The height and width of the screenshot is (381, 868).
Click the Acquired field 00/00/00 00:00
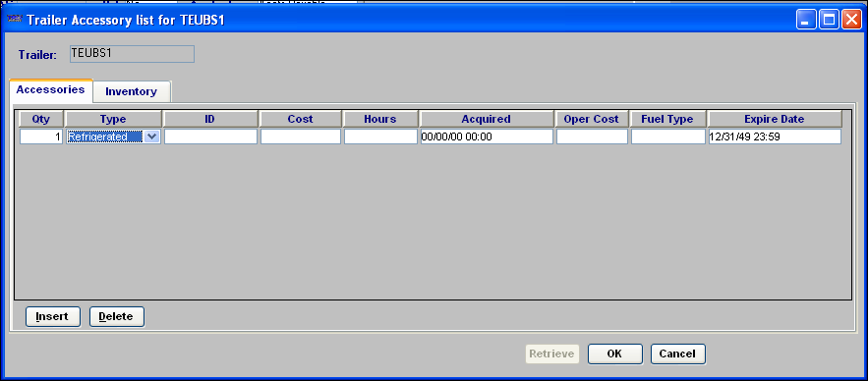pos(487,136)
